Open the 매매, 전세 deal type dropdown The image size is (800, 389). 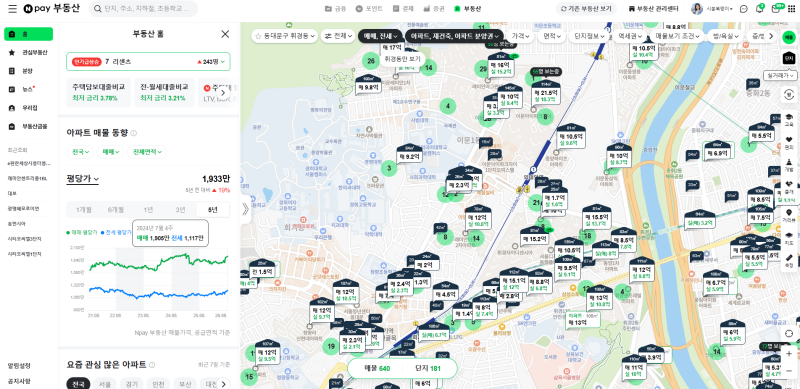(381, 36)
